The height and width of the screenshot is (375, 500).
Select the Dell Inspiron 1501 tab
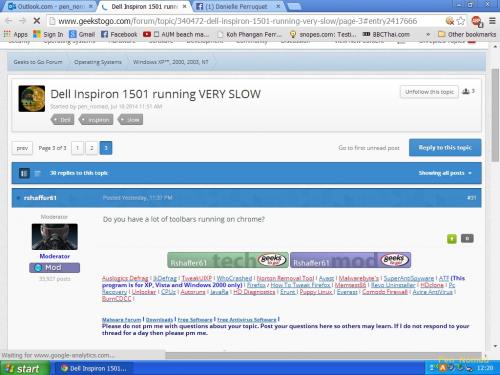(145, 6)
